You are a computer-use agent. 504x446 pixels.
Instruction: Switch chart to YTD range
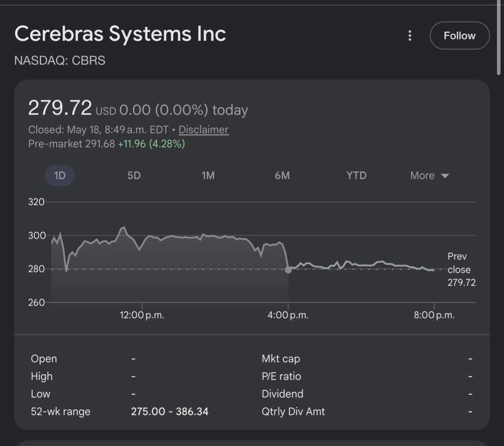356,175
